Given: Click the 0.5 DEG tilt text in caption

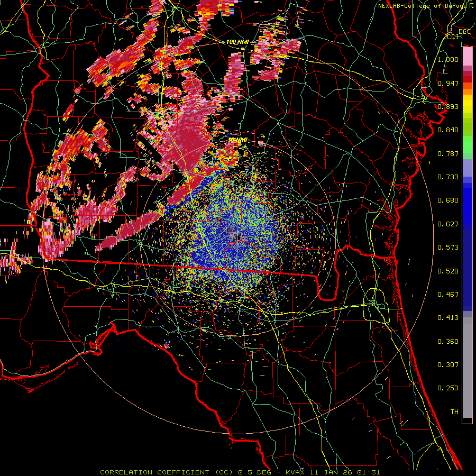Looking at the screenshot, I should coord(255,472).
